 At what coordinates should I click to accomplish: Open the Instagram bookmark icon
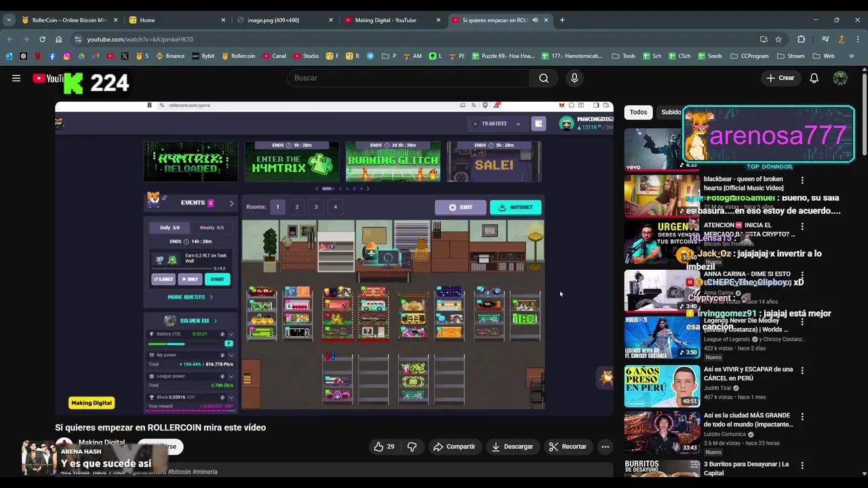[66, 56]
